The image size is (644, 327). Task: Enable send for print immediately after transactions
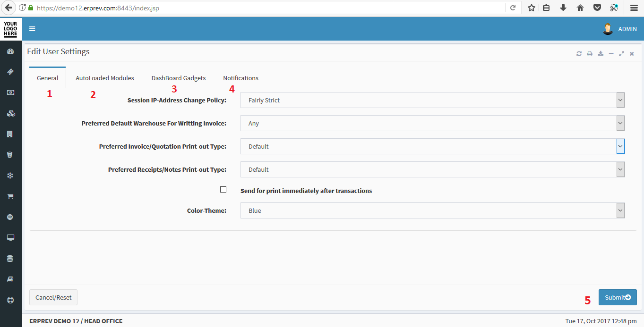coord(223,190)
